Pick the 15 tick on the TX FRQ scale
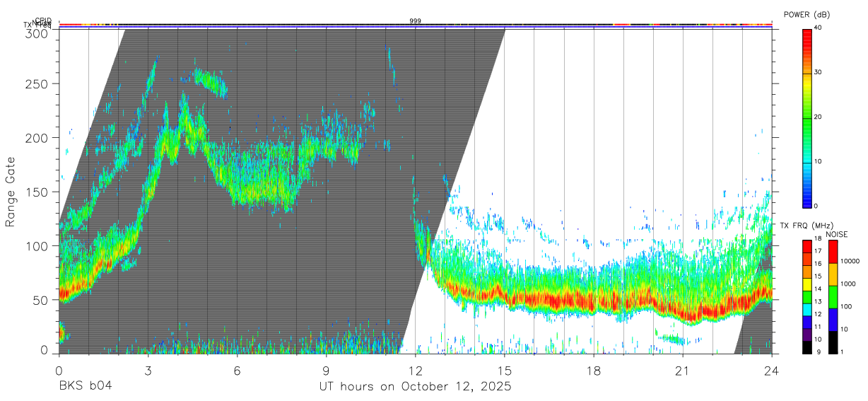Screen dimensions: 868x401 (818, 277)
